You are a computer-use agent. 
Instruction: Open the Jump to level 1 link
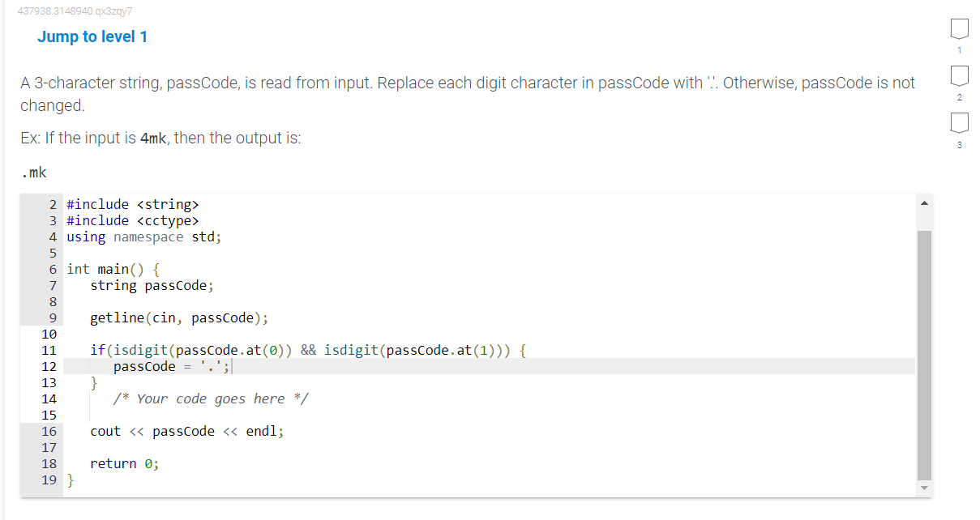pyautogui.click(x=92, y=36)
